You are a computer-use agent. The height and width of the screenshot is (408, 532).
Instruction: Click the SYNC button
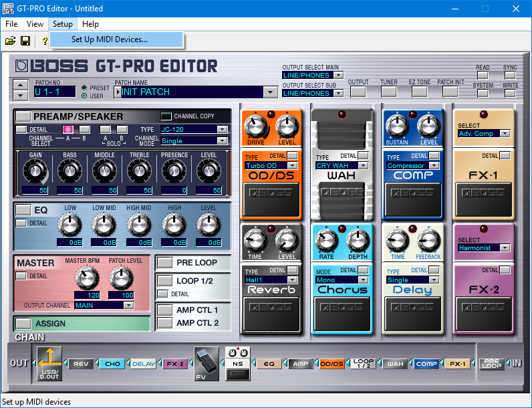coord(510,75)
